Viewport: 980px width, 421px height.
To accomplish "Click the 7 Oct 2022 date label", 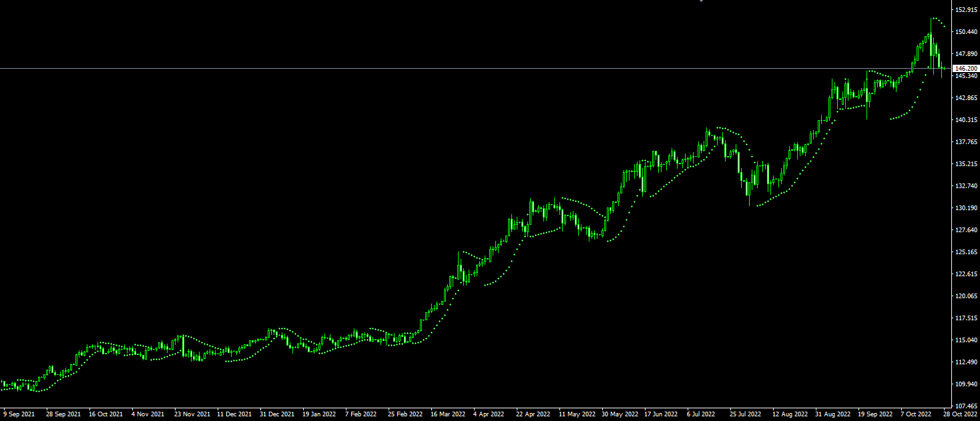I will [917, 414].
